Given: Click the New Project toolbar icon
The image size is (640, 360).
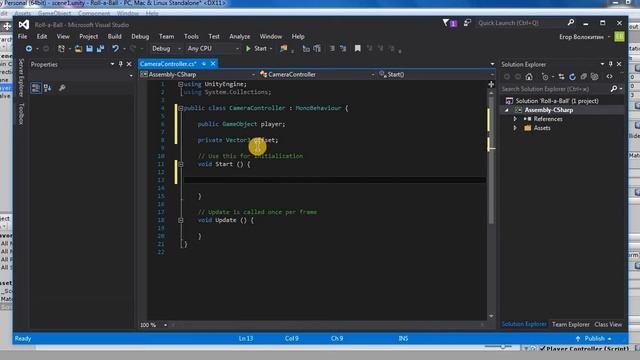Looking at the screenshot, I should point(61,49).
